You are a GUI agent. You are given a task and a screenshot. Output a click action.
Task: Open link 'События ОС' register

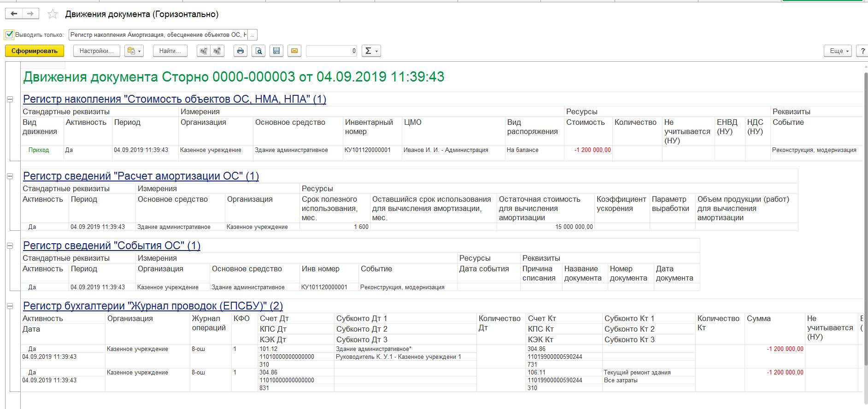tap(112, 245)
